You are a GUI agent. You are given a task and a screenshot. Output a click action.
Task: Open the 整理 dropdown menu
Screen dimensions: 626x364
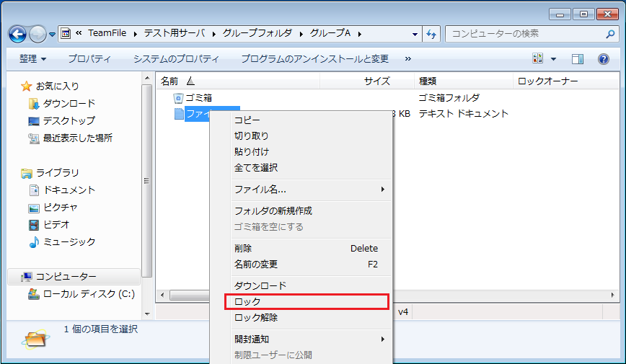coord(32,58)
